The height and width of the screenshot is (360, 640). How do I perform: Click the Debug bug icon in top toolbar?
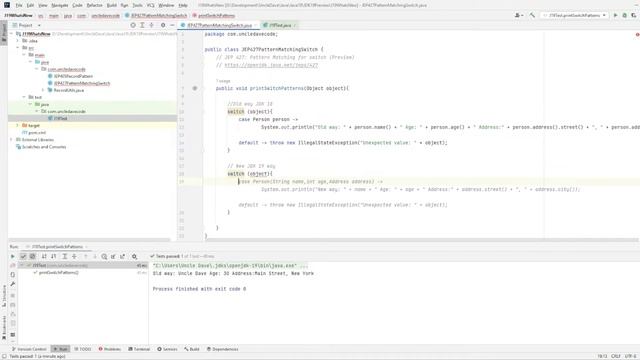point(624,16)
